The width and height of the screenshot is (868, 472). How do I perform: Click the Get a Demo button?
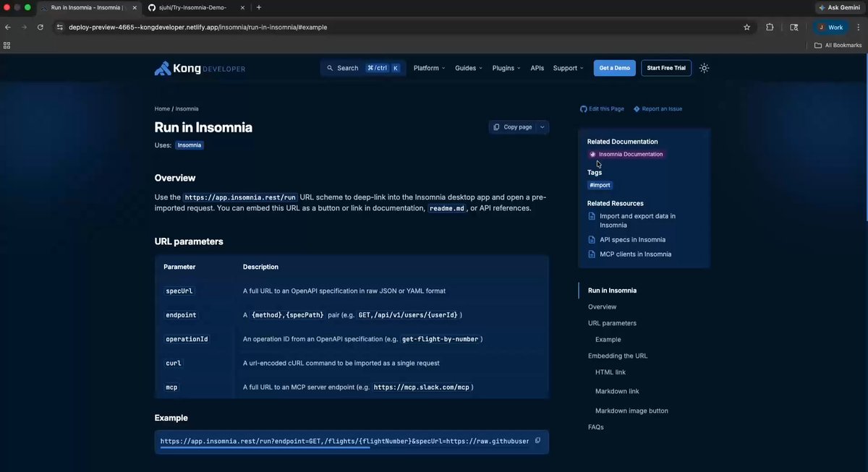pos(615,68)
